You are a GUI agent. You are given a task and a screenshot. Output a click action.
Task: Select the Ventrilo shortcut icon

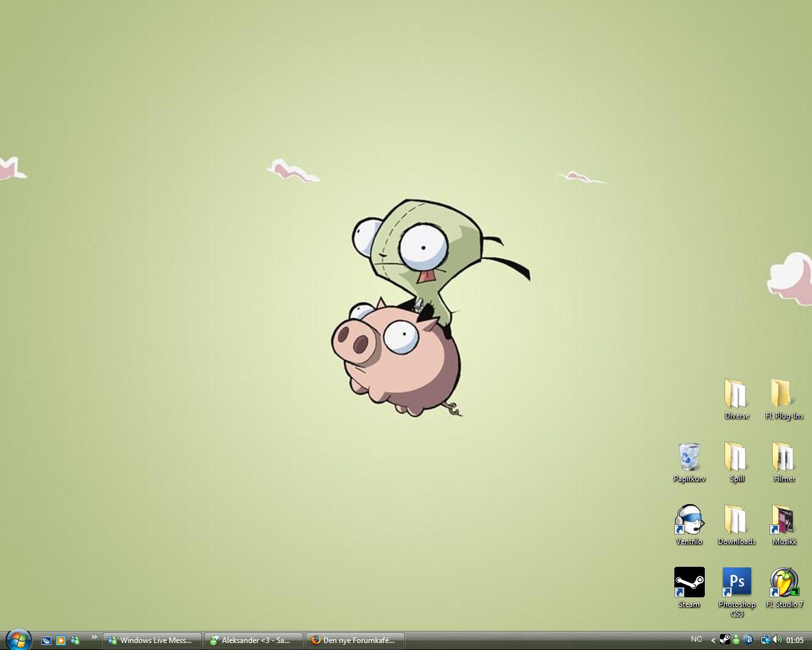pos(690,526)
